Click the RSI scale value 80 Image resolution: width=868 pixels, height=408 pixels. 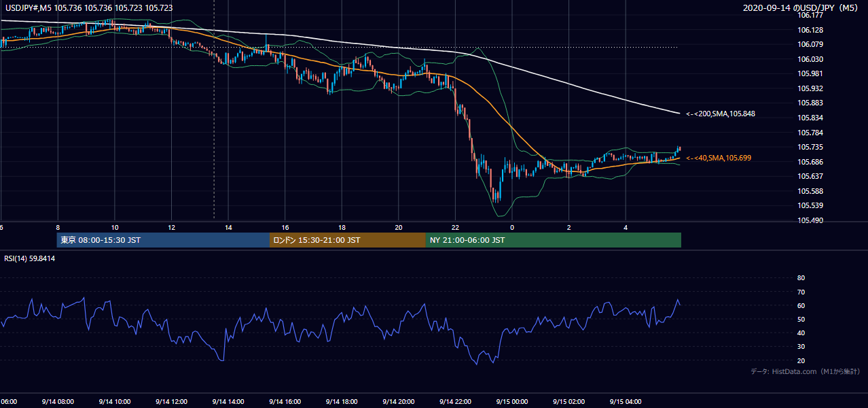801,278
